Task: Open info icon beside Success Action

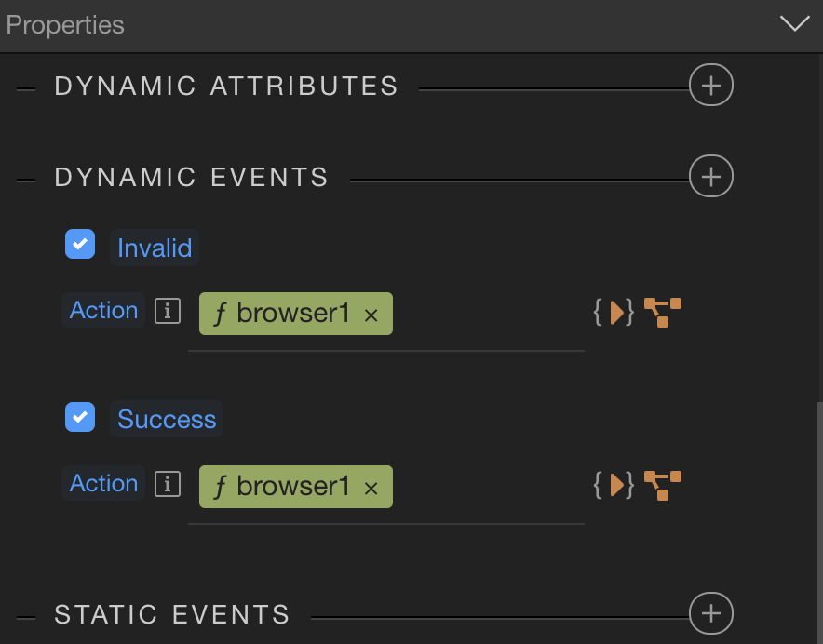Action: click(168, 484)
